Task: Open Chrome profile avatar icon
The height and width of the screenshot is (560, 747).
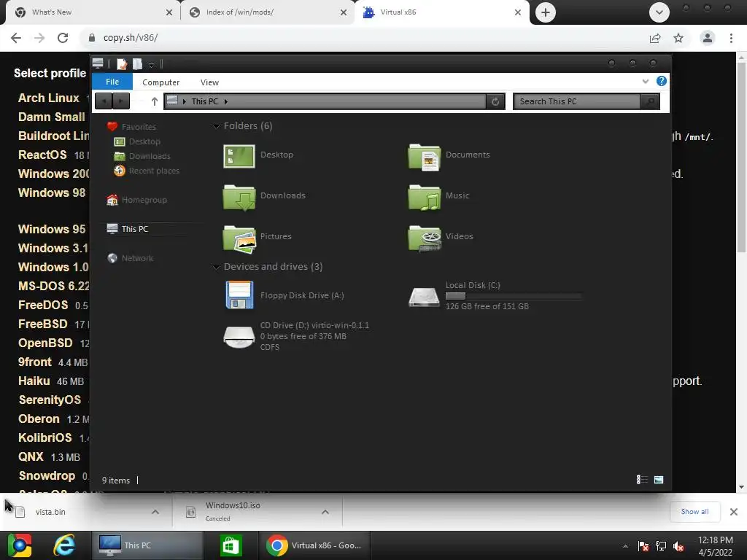Action: coord(708,38)
